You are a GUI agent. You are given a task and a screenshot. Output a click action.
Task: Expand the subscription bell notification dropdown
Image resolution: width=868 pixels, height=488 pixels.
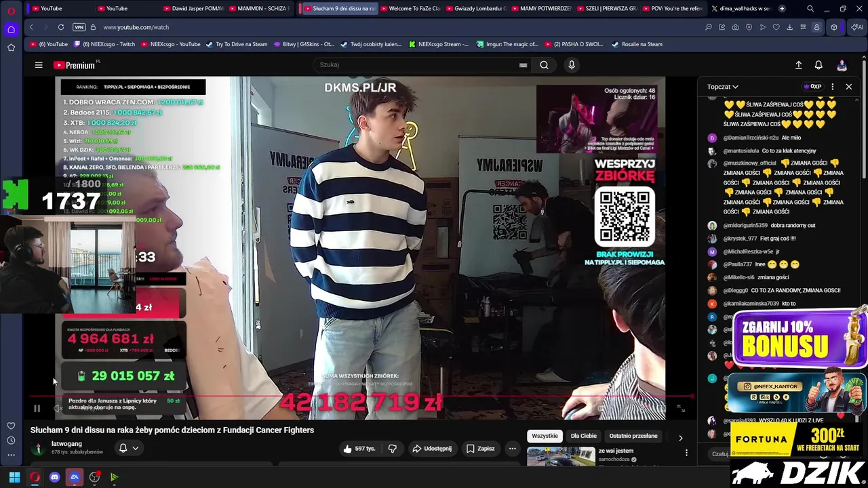coord(129,448)
